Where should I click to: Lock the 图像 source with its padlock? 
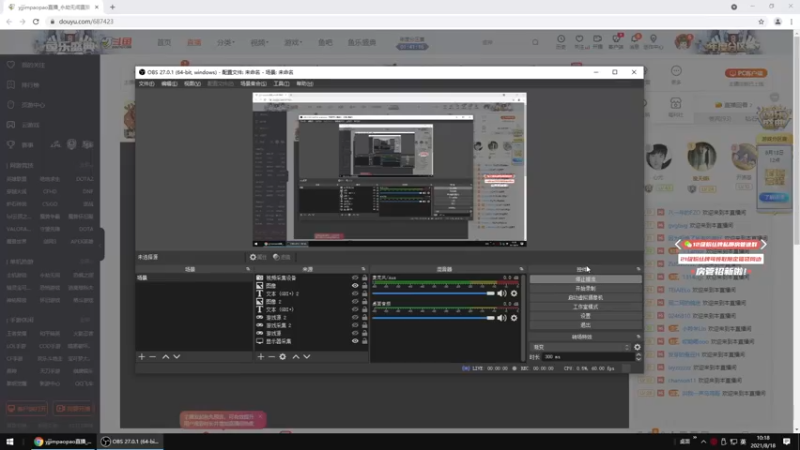(x=364, y=286)
